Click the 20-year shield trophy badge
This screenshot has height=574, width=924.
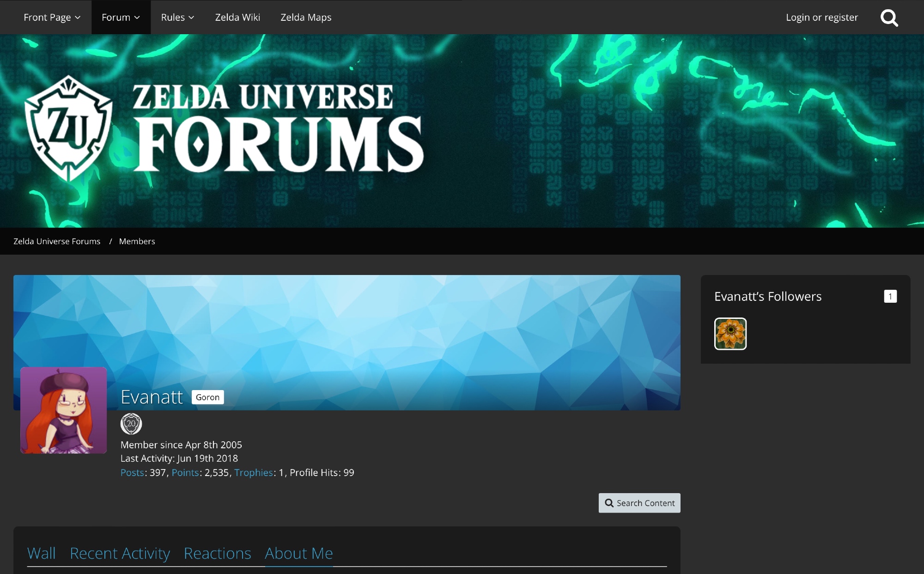pyautogui.click(x=131, y=423)
